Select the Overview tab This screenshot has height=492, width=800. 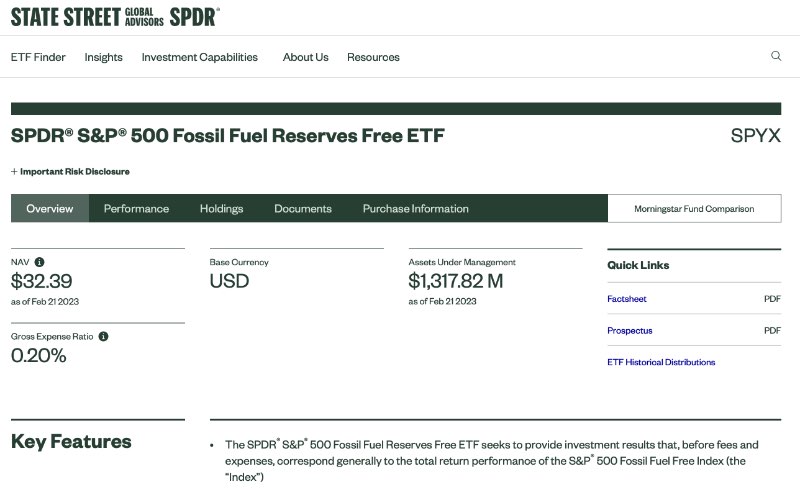click(x=50, y=208)
